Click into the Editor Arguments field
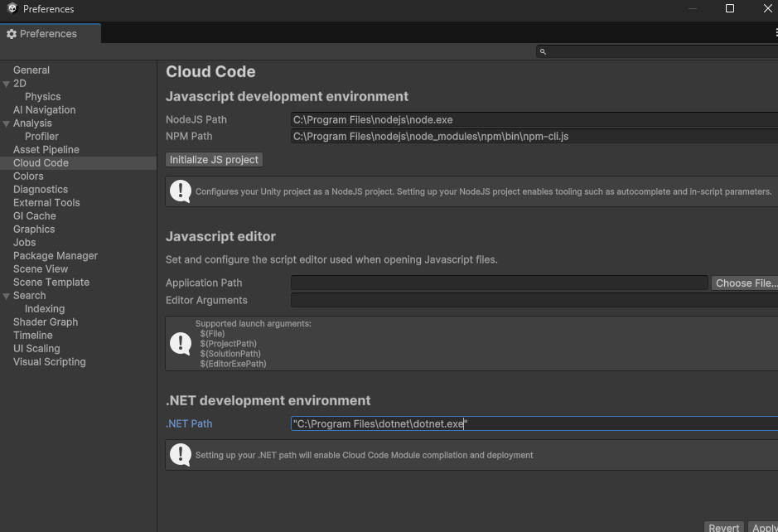The height and width of the screenshot is (532, 778). click(530, 300)
